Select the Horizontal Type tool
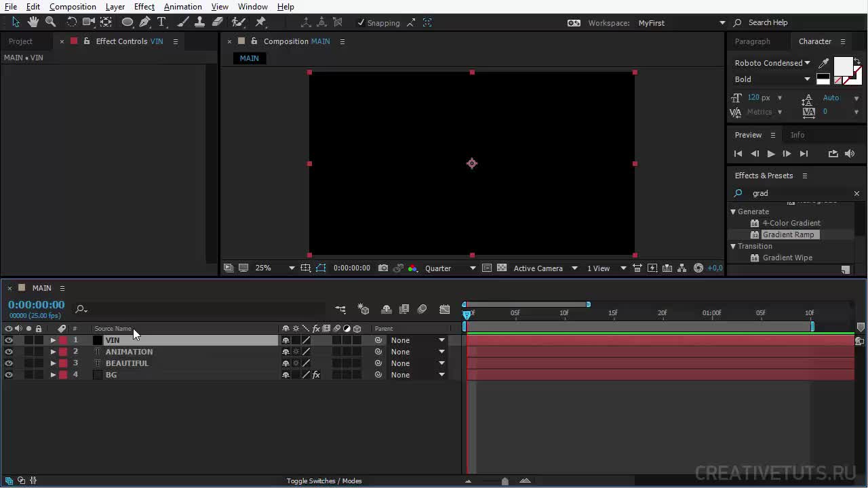Viewport: 868px width, 488px height. pyautogui.click(x=161, y=22)
